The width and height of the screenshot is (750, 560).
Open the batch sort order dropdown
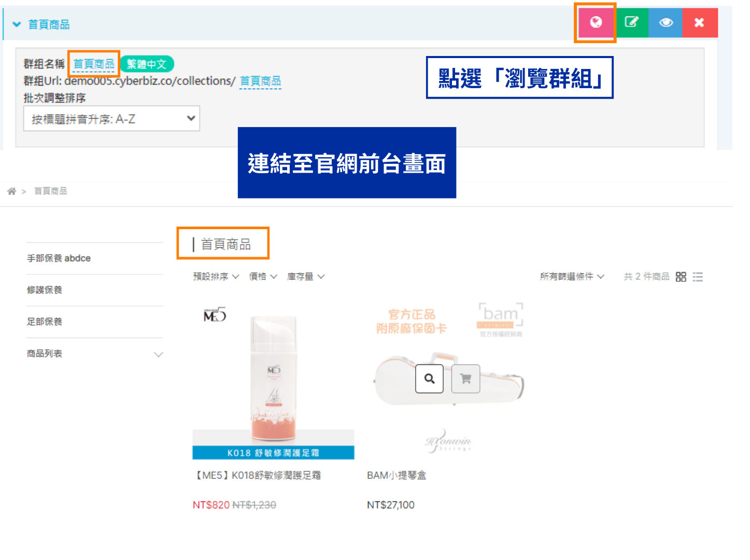[111, 119]
